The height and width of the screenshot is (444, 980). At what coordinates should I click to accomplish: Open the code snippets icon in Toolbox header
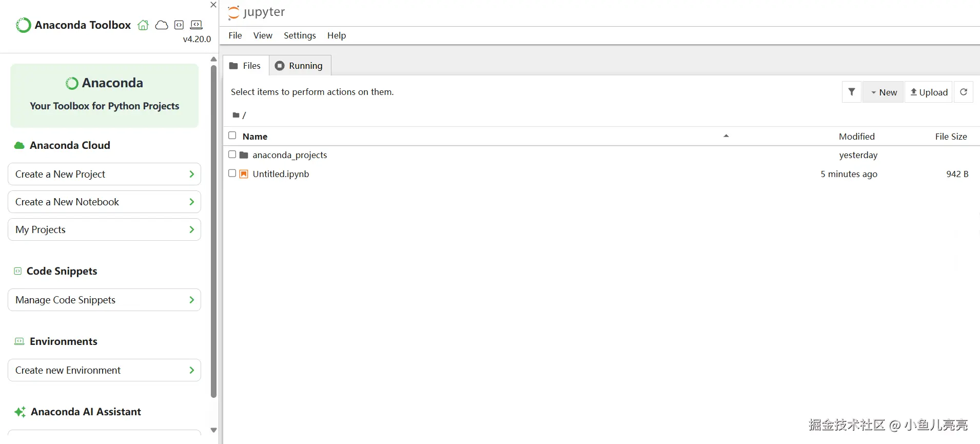coord(179,25)
